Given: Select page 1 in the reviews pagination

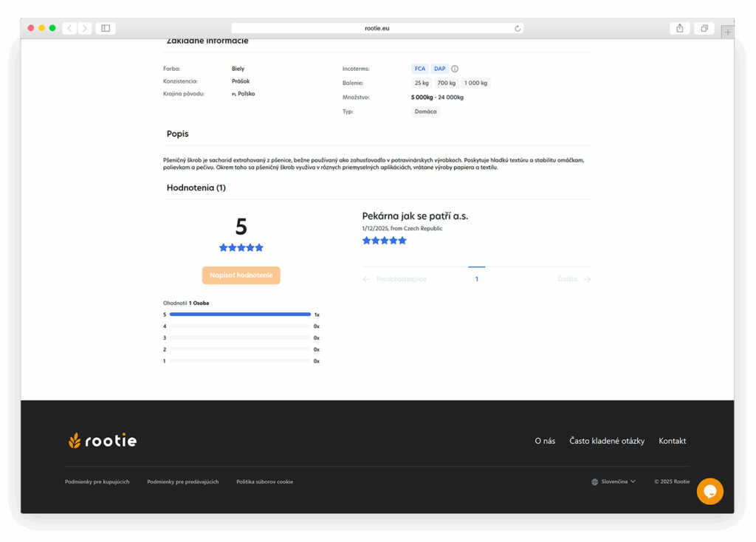Looking at the screenshot, I should click(476, 278).
